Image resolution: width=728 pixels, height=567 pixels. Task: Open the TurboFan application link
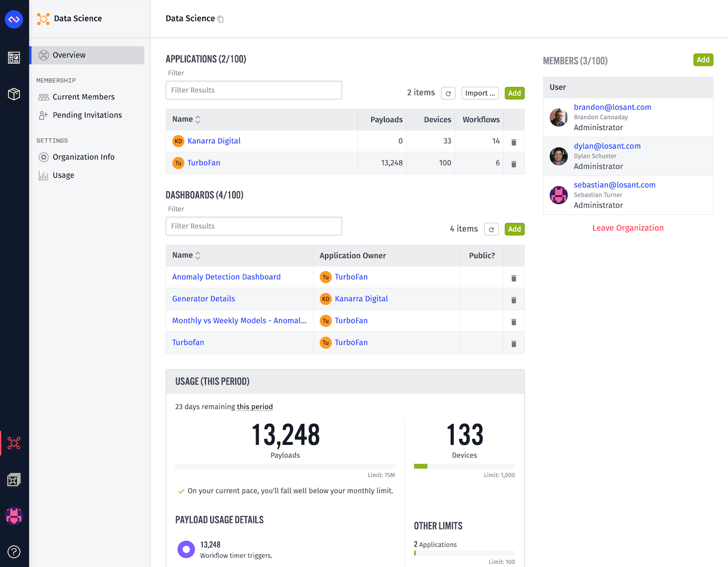[x=204, y=163]
